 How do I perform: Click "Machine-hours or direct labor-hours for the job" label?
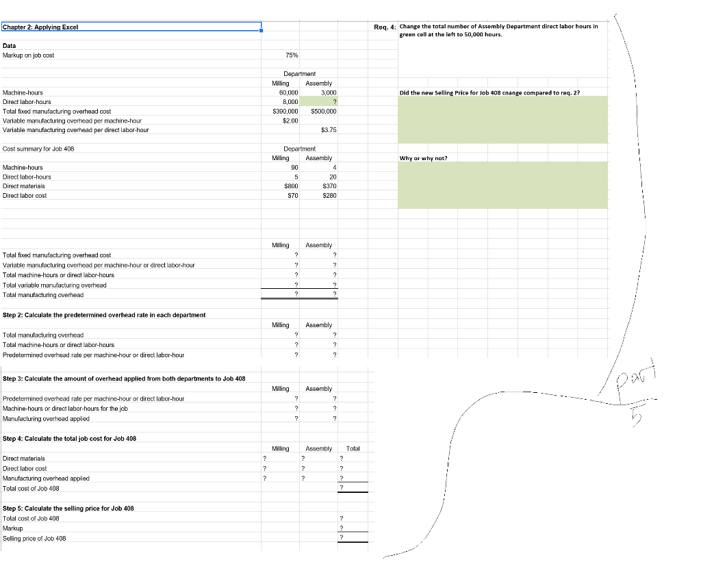point(65,409)
